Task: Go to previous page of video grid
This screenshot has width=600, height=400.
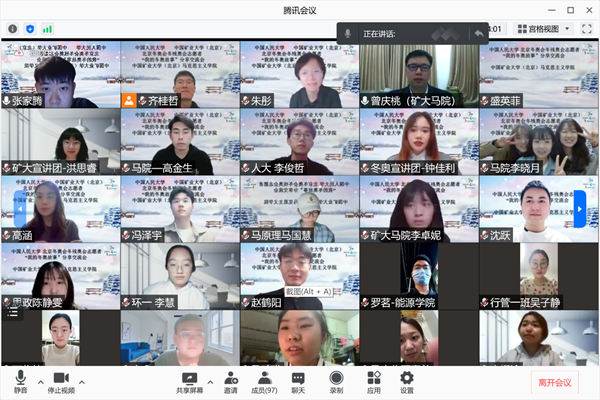Action: pyautogui.click(x=19, y=208)
